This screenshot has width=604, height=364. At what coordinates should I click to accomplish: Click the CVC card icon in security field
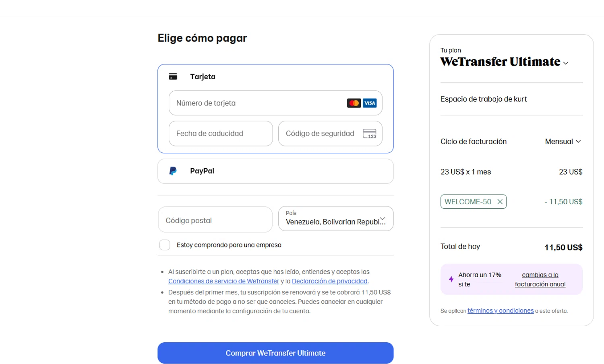point(370,134)
